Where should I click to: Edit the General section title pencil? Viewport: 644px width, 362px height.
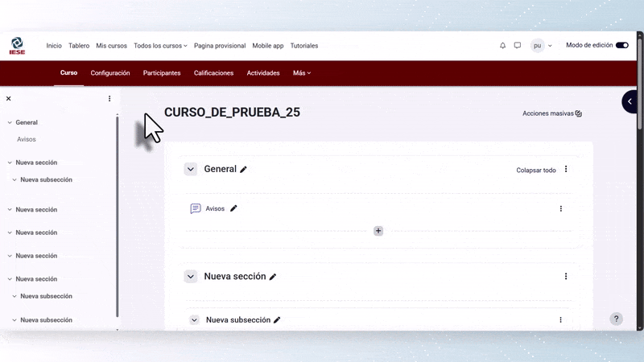click(244, 169)
